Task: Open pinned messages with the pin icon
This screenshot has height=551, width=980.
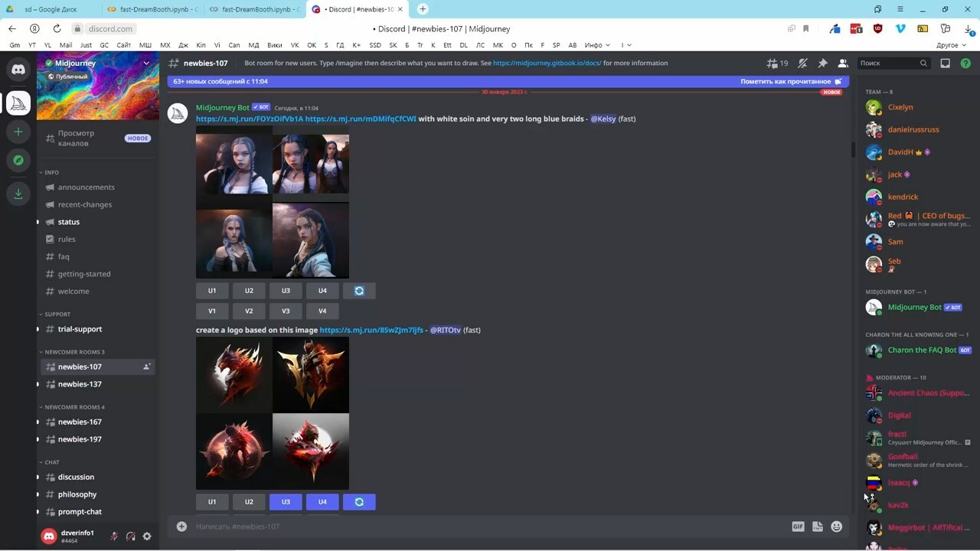Action: (x=822, y=64)
